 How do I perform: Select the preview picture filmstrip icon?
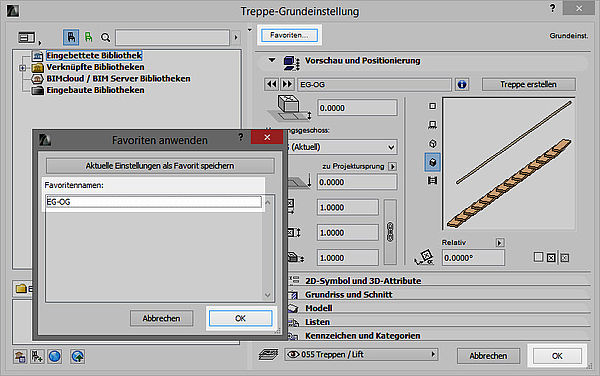[432, 181]
